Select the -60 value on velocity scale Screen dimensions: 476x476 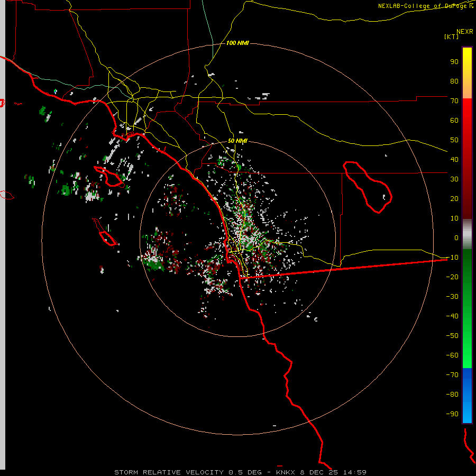[452, 355]
